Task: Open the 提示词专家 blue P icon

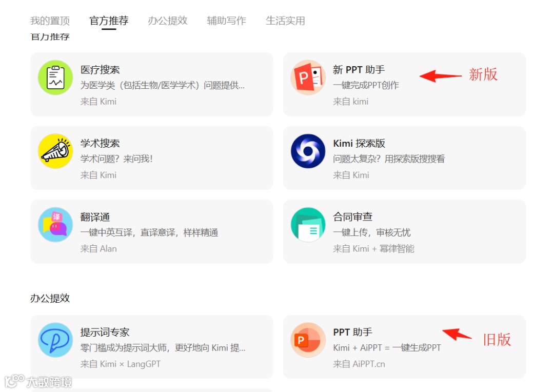Action: [55, 340]
